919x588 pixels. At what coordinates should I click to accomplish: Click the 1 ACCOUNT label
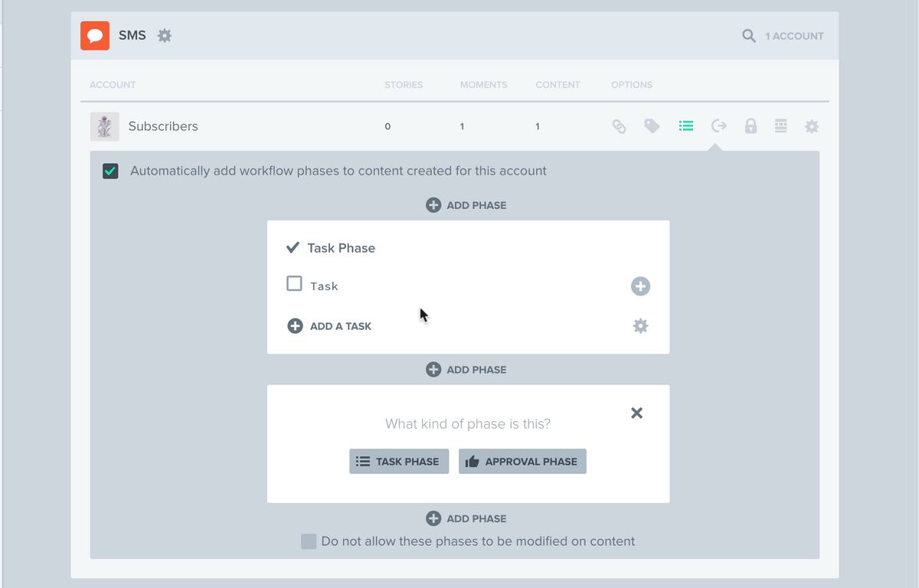pyautogui.click(x=795, y=36)
